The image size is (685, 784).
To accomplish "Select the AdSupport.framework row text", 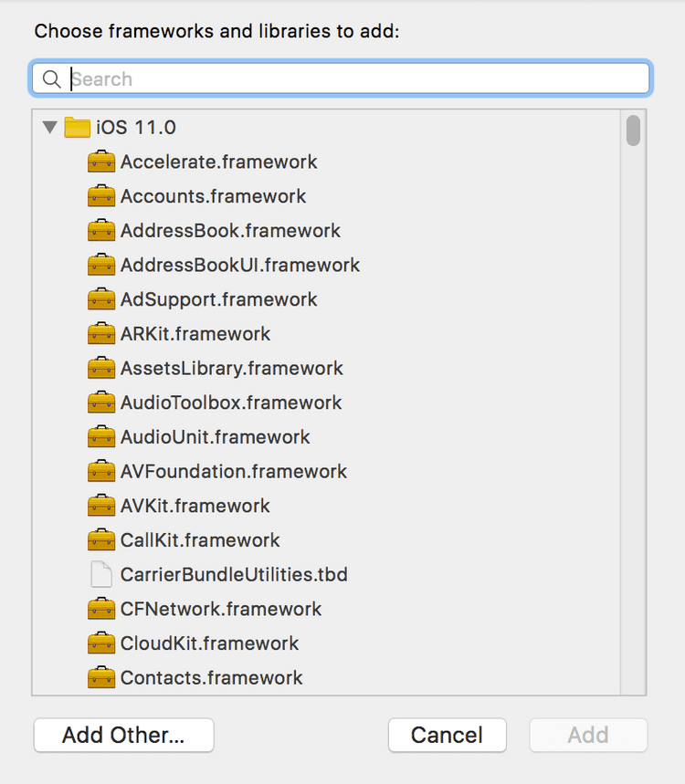I will coord(218,299).
